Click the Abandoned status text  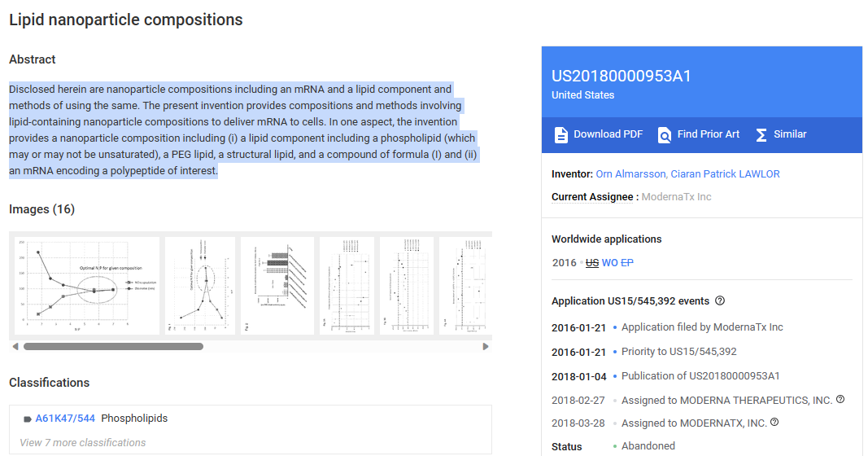(x=648, y=446)
